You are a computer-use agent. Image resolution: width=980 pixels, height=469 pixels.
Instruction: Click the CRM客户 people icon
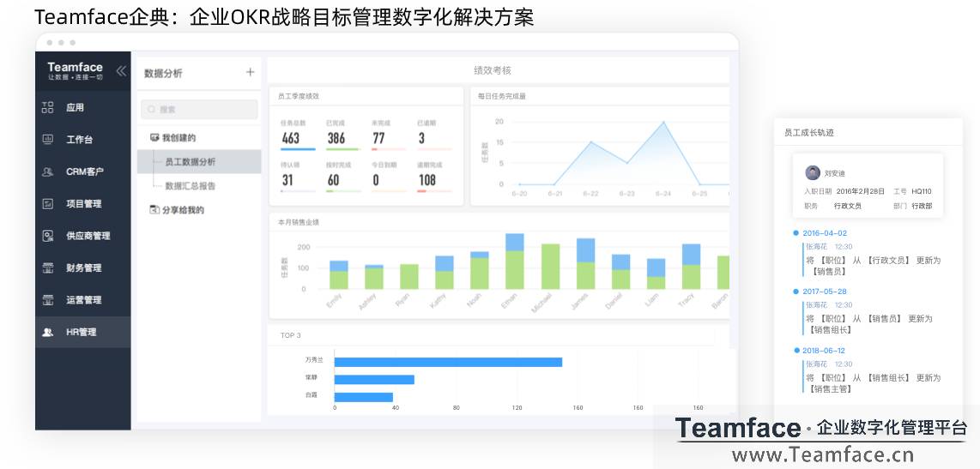point(47,171)
